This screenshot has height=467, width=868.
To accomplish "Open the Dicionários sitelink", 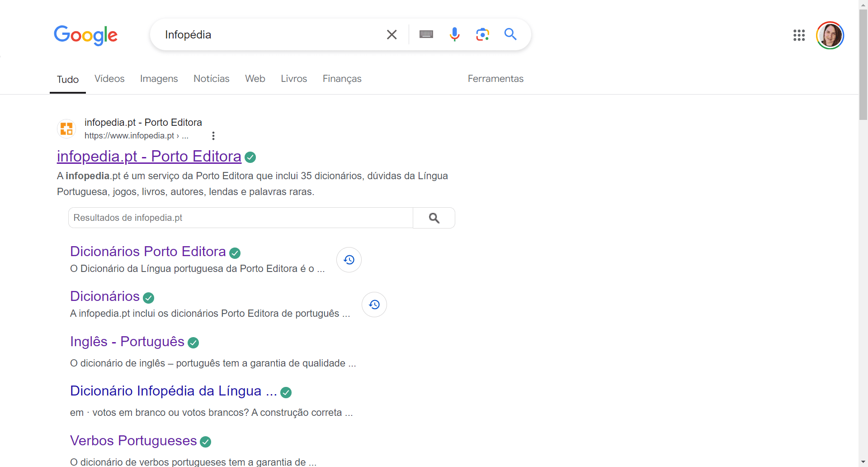I will pyautogui.click(x=105, y=296).
